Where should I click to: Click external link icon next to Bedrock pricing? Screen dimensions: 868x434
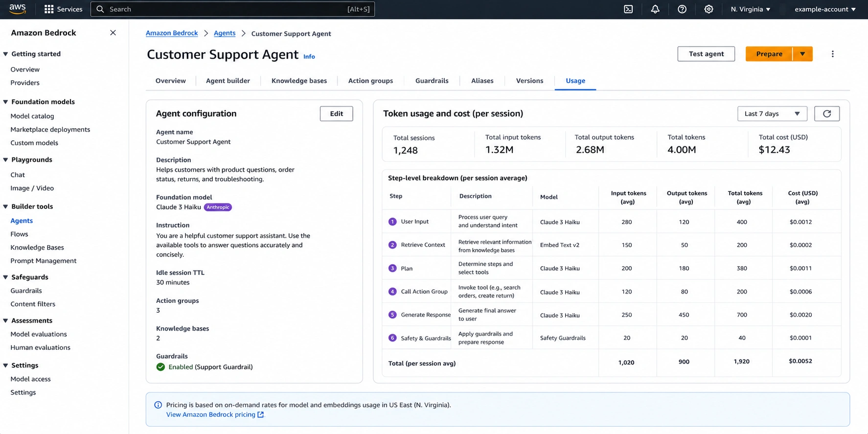pos(260,414)
